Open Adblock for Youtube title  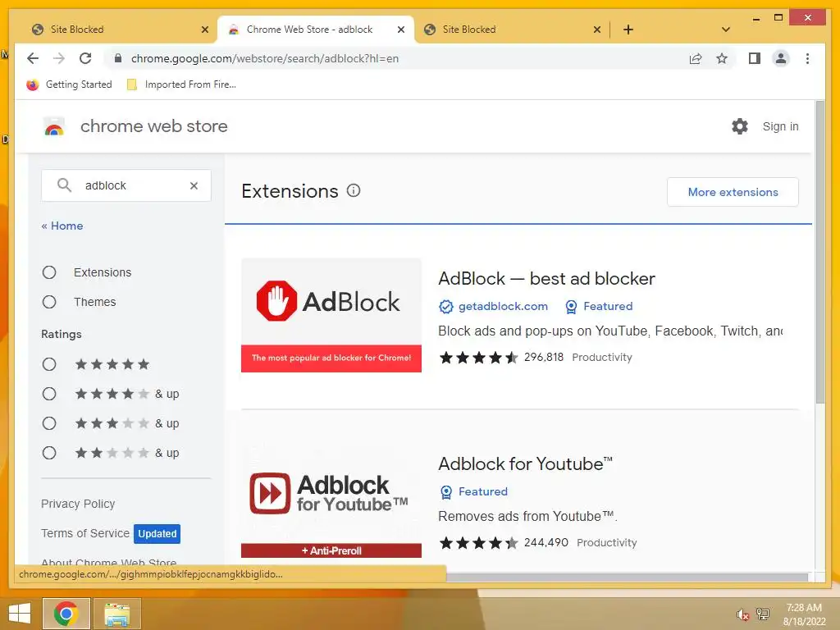click(525, 463)
